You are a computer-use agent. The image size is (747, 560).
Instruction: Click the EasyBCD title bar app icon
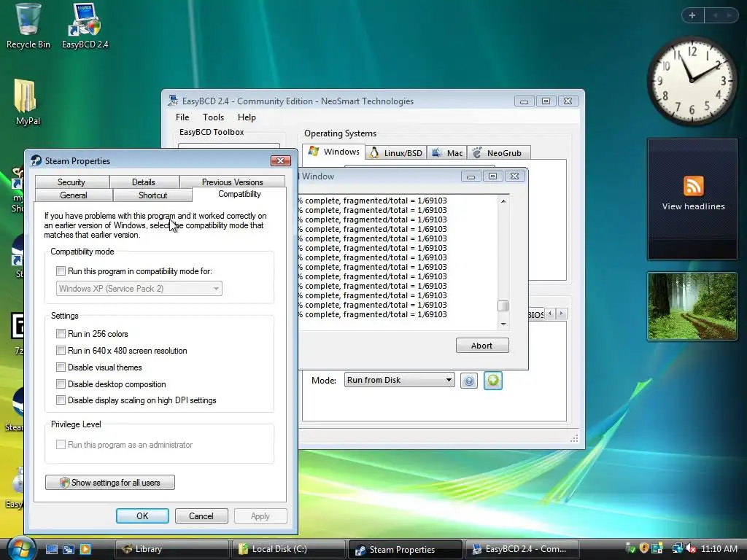pos(172,101)
